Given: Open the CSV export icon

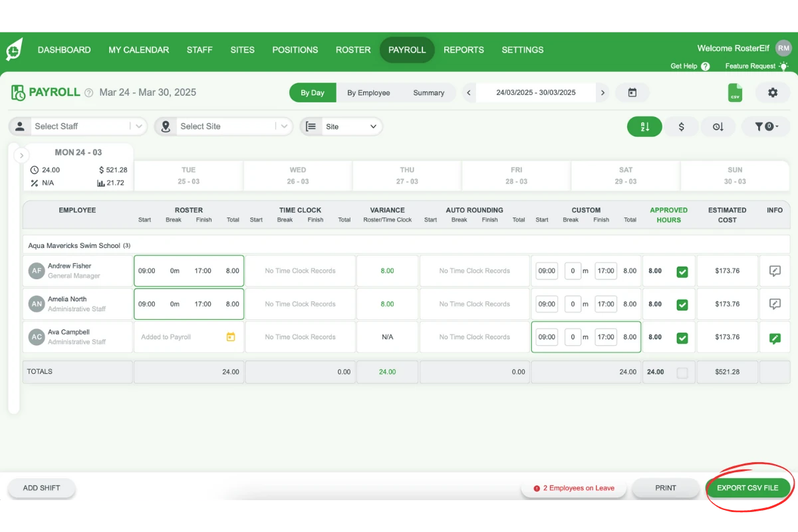Looking at the screenshot, I should [735, 92].
